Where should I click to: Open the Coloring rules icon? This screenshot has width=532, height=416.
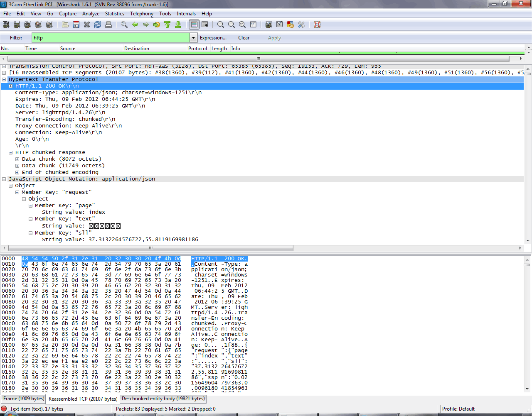[291, 25]
